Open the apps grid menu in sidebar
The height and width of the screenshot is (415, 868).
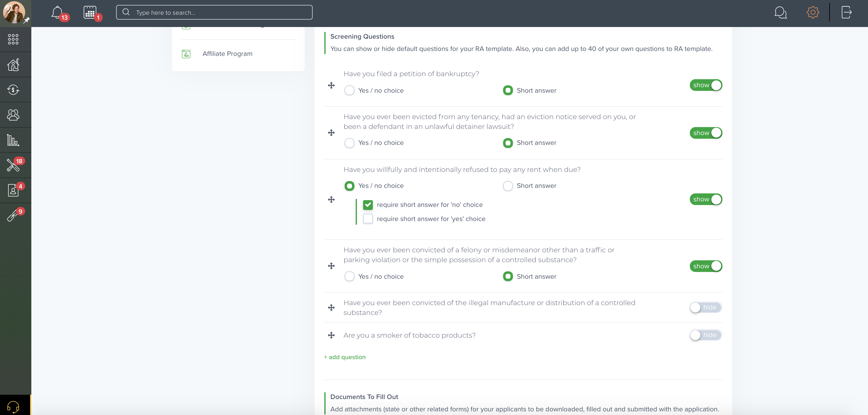coord(13,39)
